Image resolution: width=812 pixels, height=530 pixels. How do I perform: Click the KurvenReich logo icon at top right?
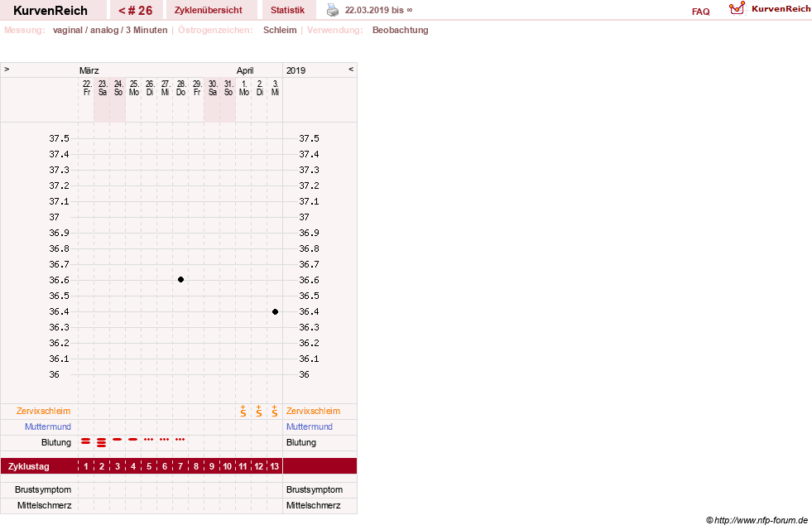737,8
